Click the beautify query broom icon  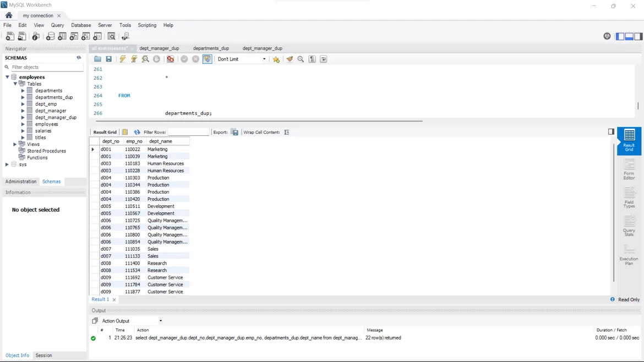[x=290, y=59]
